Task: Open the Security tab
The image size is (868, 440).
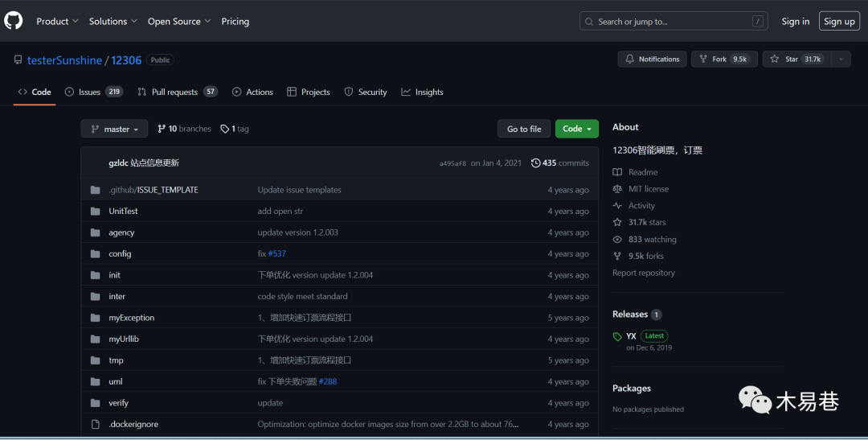Action: [x=366, y=92]
